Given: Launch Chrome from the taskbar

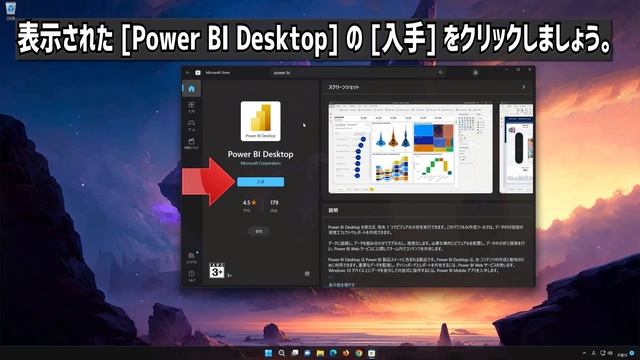Looking at the screenshot, I should pyautogui.click(x=359, y=353).
